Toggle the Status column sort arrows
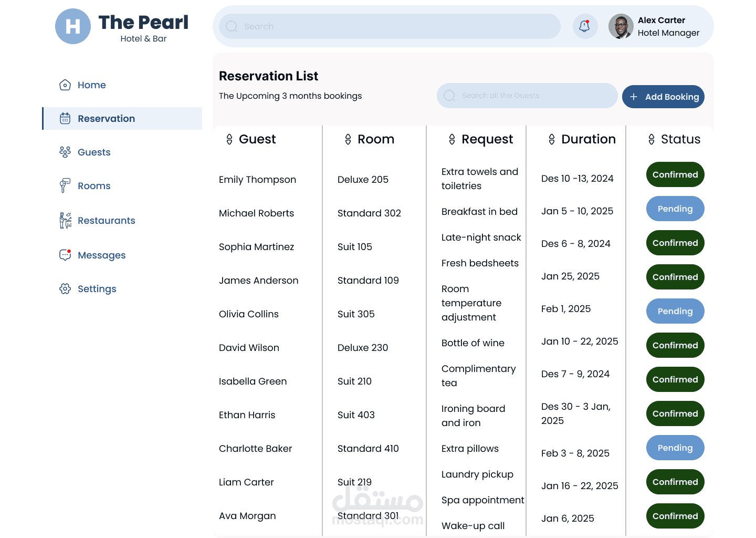Image resolution: width=756 pixels, height=538 pixels. [652, 139]
